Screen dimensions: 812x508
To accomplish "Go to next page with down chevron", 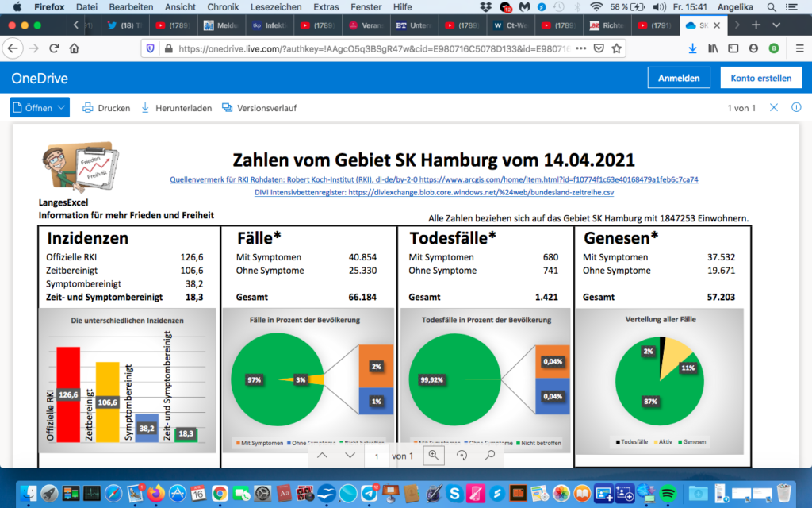I will pyautogui.click(x=350, y=456).
